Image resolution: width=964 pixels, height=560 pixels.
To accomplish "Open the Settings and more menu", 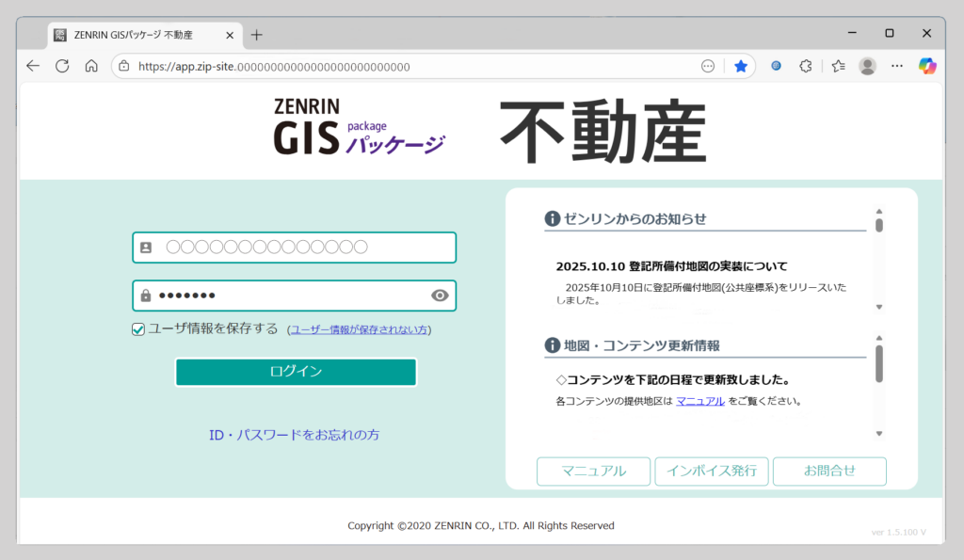I will pos(896,66).
